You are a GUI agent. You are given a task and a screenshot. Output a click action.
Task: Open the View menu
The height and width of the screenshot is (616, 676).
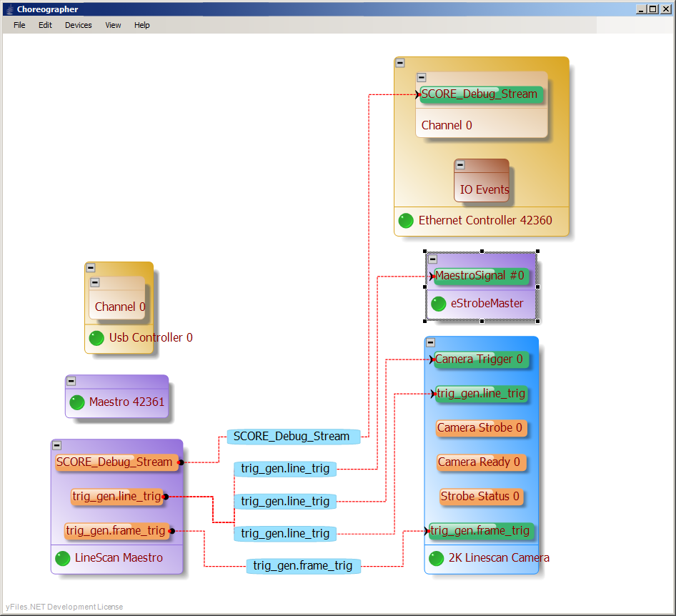click(x=113, y=25)
